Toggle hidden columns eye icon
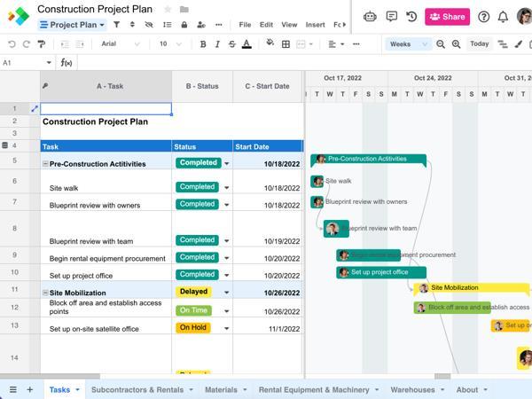 [x=149, y=25]
